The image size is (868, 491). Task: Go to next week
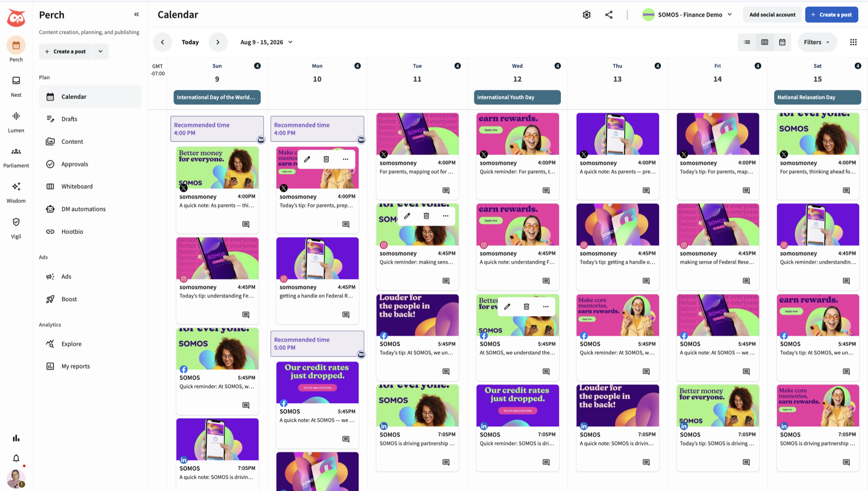(218, 42)
